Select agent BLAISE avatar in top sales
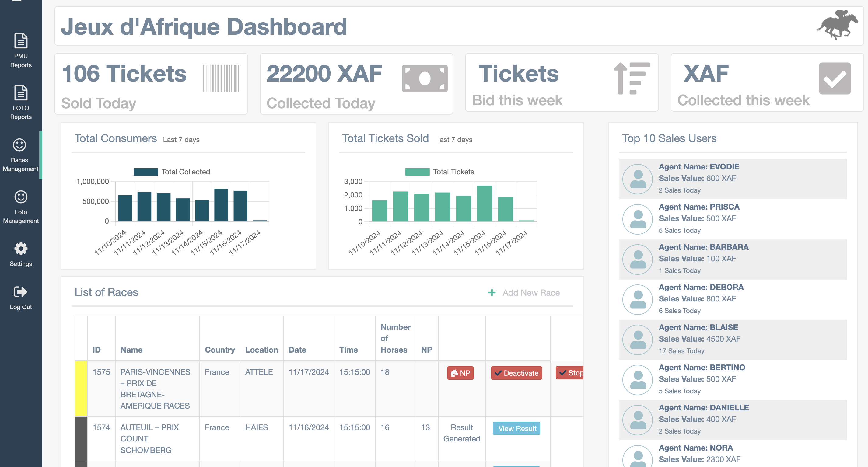The height and width of the screenshot is (467, 868). [638, 339]
